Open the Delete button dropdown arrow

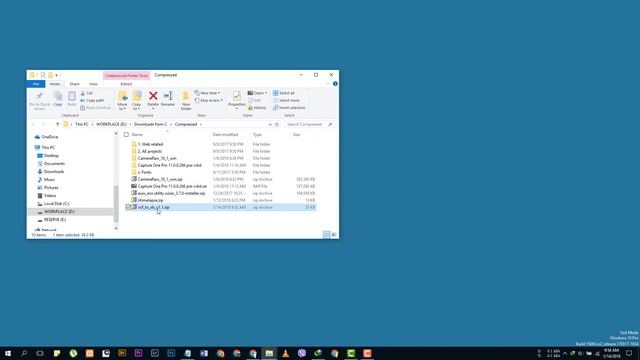[153, 109]
